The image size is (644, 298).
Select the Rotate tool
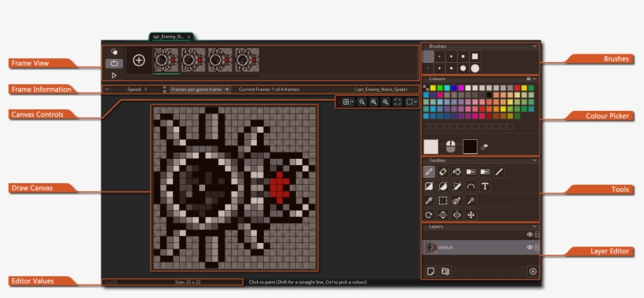click(429, 215)
